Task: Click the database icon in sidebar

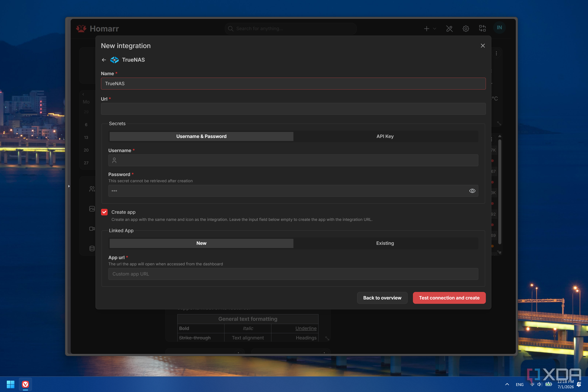Action: pos(92,249)
